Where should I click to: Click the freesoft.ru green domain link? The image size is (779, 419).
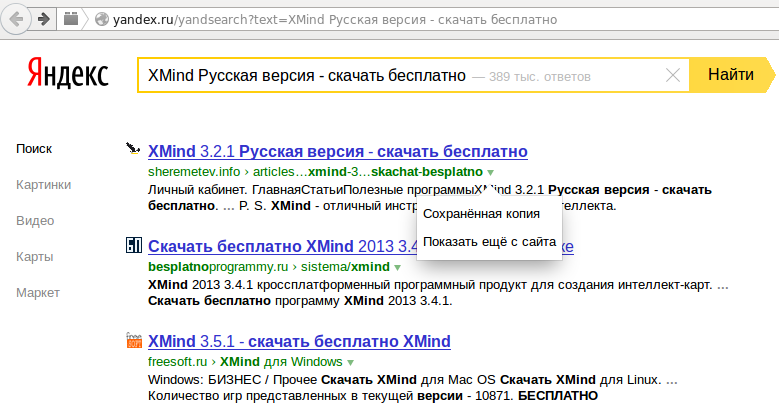177,361
